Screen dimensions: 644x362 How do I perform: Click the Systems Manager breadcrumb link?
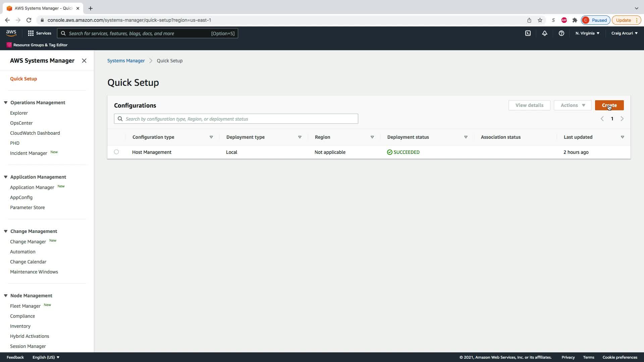(x=126, y=61)
